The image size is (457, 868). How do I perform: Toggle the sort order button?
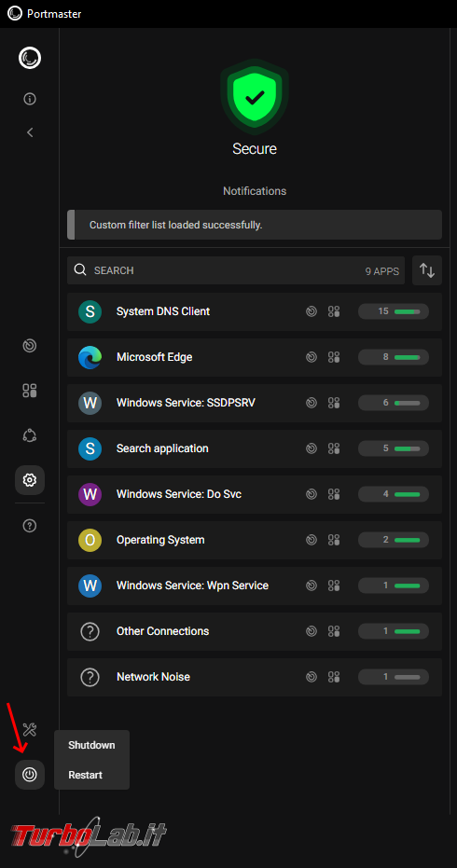click(427, 270)
